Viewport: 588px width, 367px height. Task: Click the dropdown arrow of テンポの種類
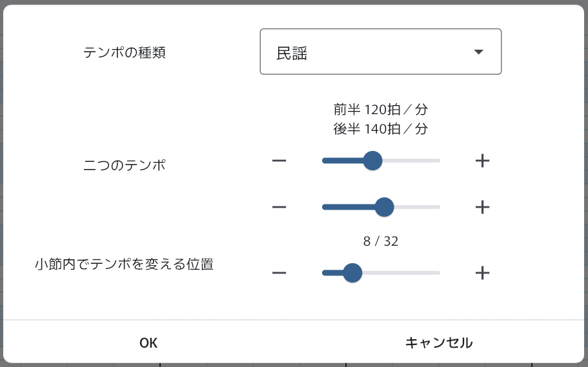point(478,52)
